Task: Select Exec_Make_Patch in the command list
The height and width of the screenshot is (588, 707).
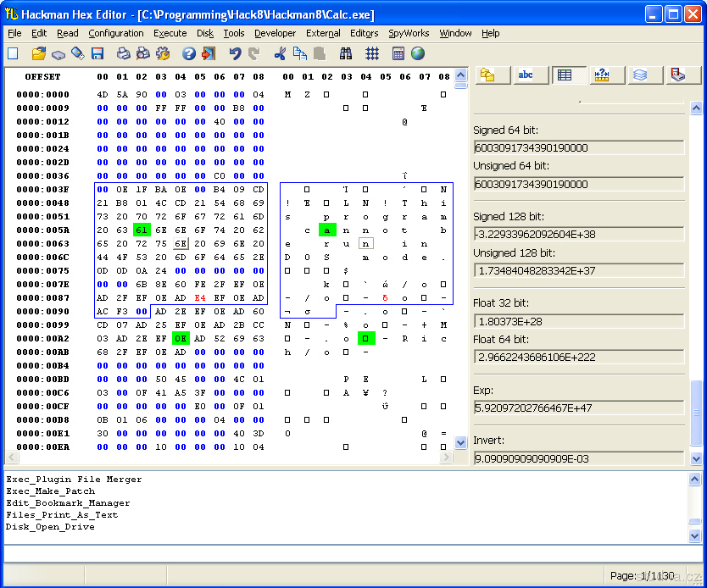Action: 51,491
